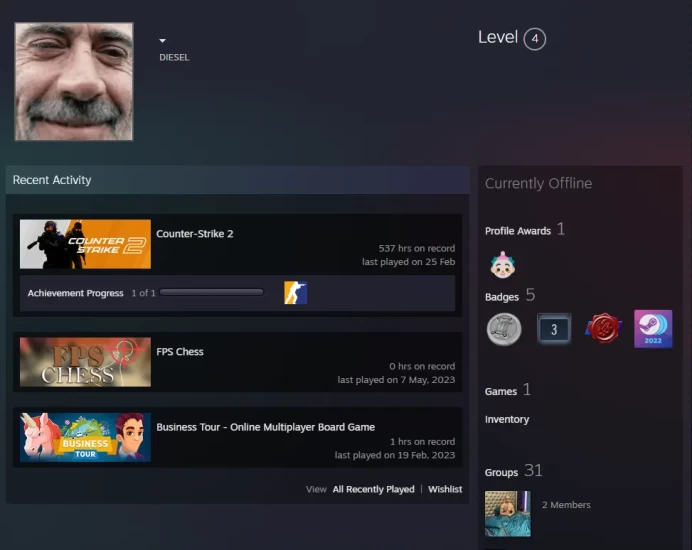Open the Wishlist link

pyautogui.click(x=445, y=489)
